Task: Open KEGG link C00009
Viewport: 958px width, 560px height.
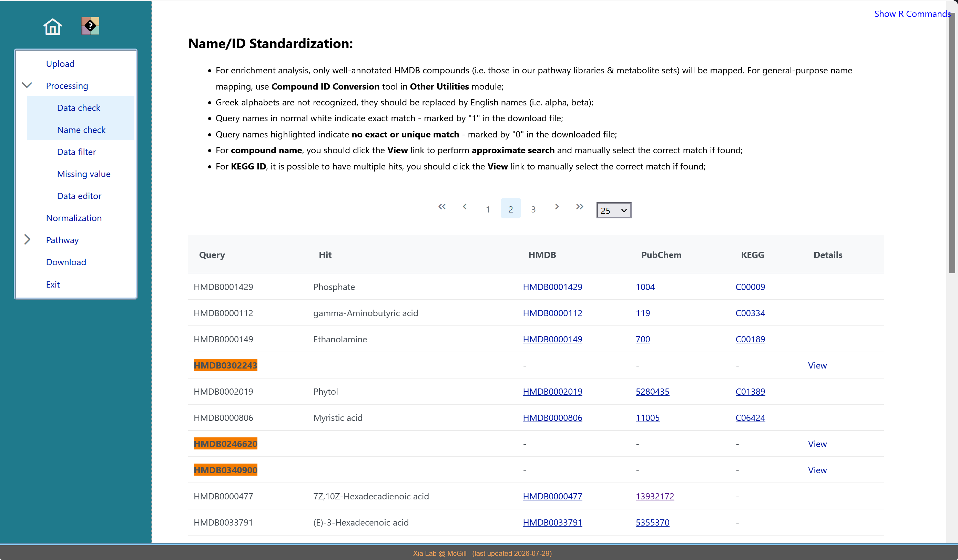Action: [x=750, y=287]
